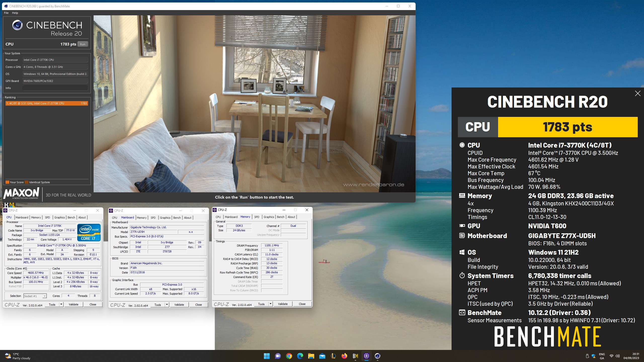The width and height of the screenshot is (644, 362).
Task: Click the Identical System legend swatch
Action: (27, 182)
